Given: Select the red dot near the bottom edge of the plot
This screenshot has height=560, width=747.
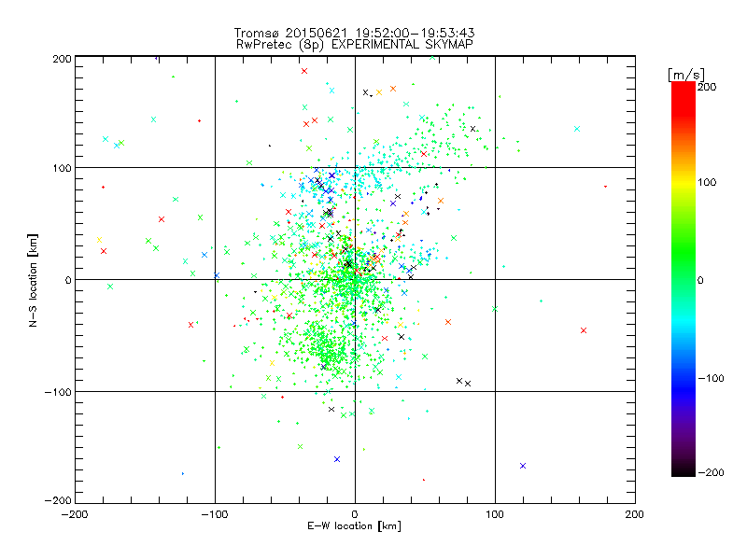Looking at the screenshot, I should point(424,480).
